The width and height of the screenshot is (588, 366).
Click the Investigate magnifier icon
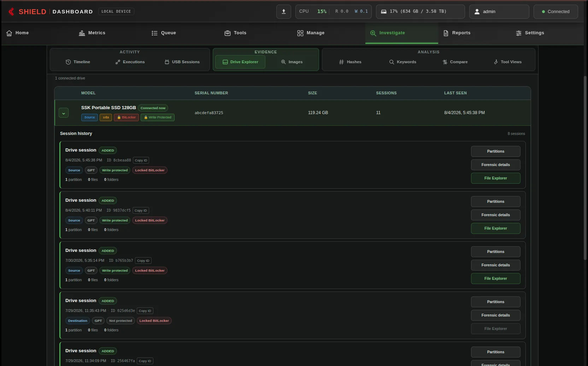373,33
